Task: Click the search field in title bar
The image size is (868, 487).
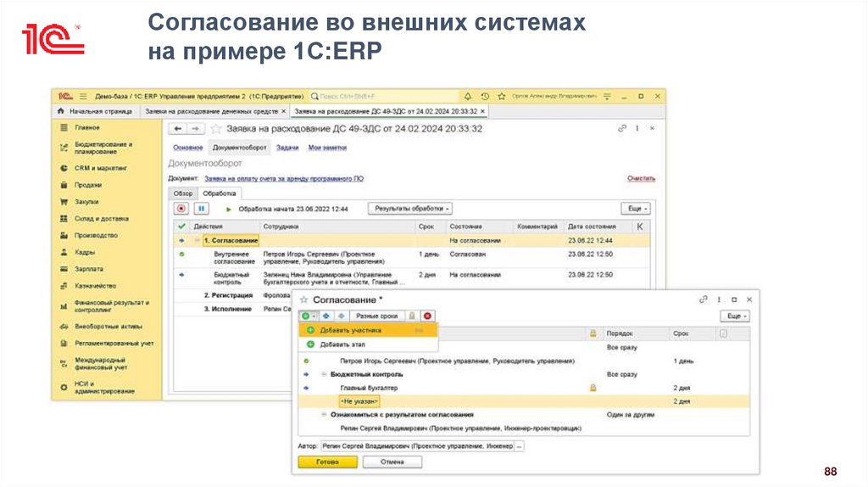Action: point(384,97)
